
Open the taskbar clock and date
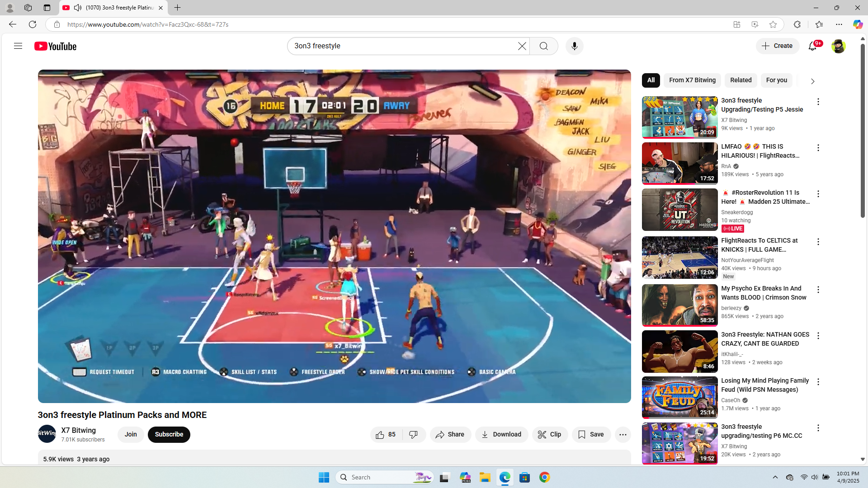pos(848,477)
